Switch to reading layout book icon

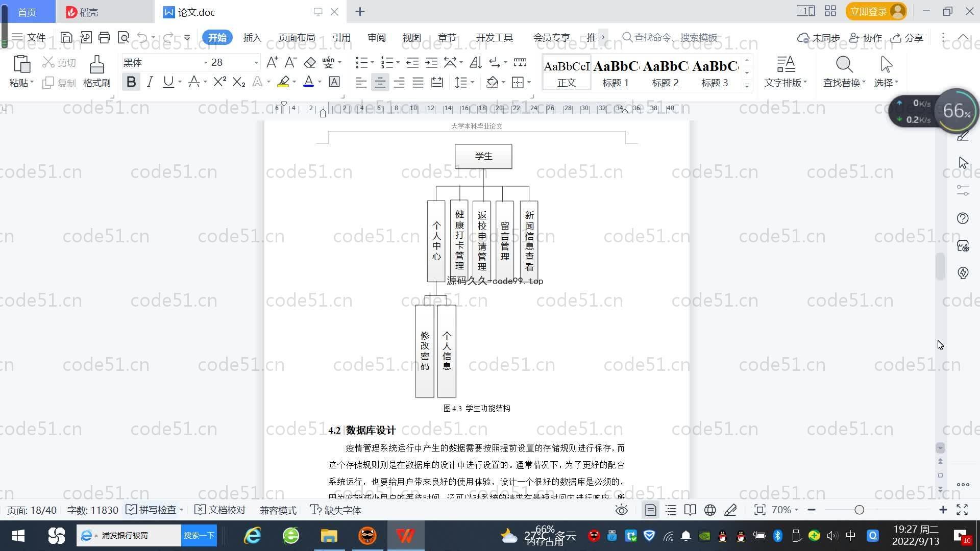point(690,510)
